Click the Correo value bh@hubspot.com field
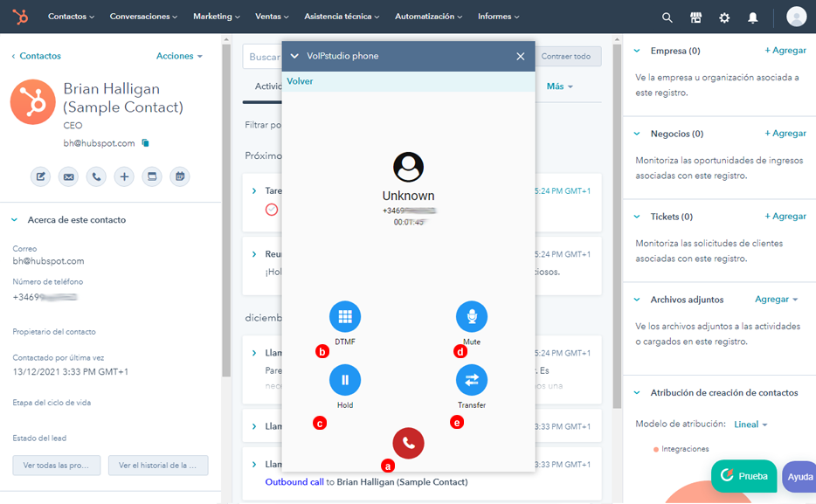The height and width of the screenshot is (504, 816). [48, 261]
